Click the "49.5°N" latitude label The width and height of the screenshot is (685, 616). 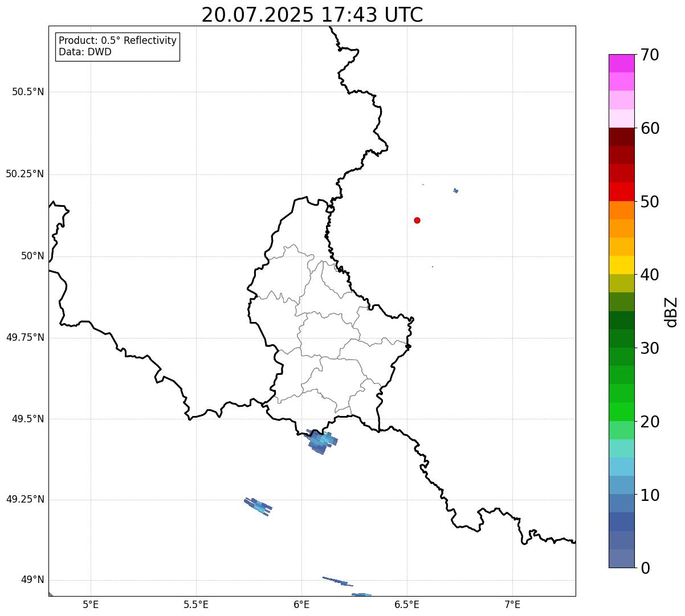pos(28,419)
